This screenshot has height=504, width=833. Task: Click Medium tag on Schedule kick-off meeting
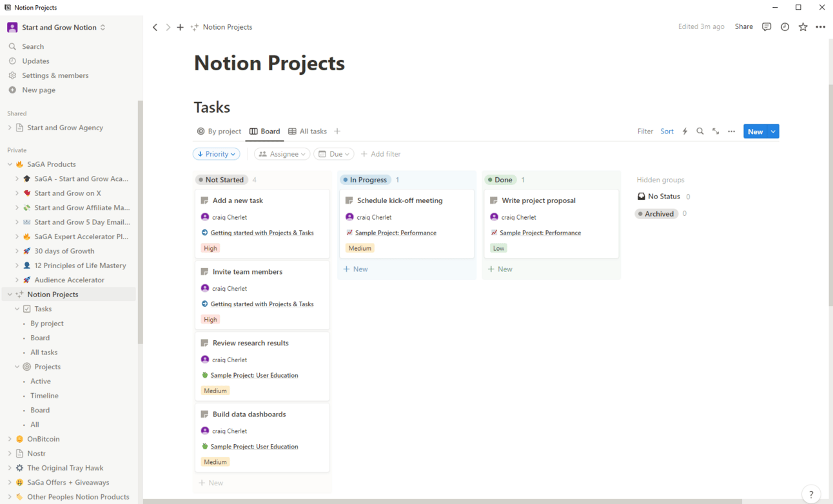tap(360, 248)
